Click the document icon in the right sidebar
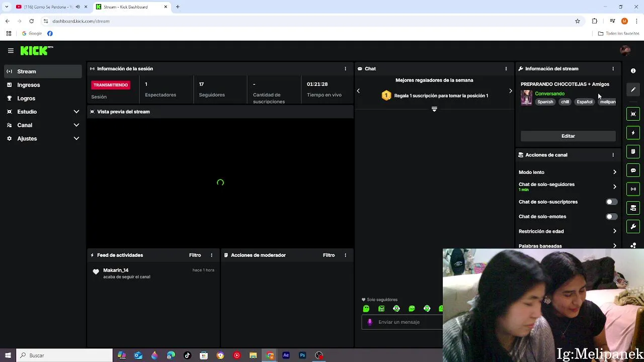Image resolution: width=644 pixels, height=362 pixels. click(x=633, y=151)
